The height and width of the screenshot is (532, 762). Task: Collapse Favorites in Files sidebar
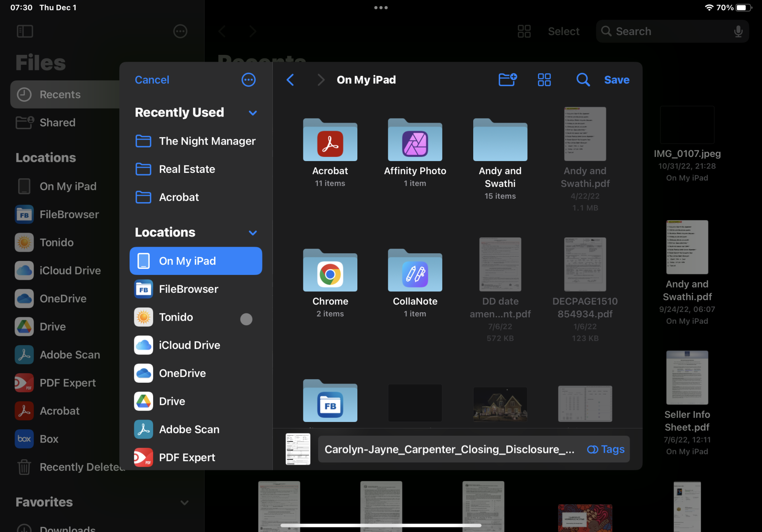tap(184, 503)
